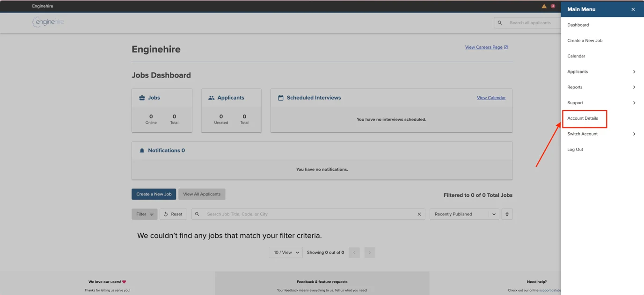Click the search all applicants magnifier icon
The height and width of the screenshot is (295, 644).
[x=500, y=22]
